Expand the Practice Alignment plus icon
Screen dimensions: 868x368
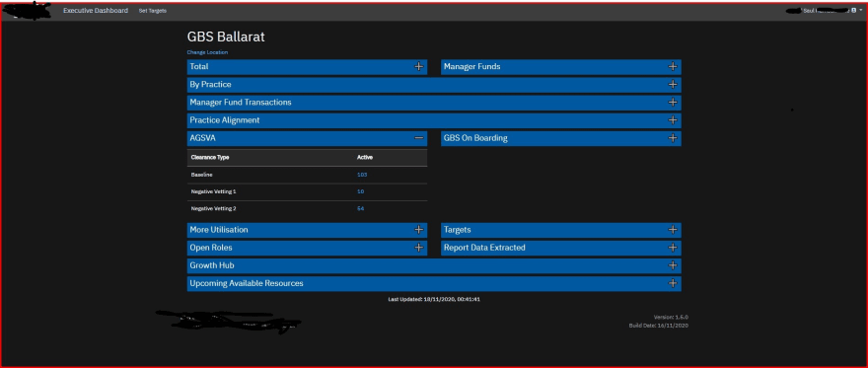pos(673,120)
